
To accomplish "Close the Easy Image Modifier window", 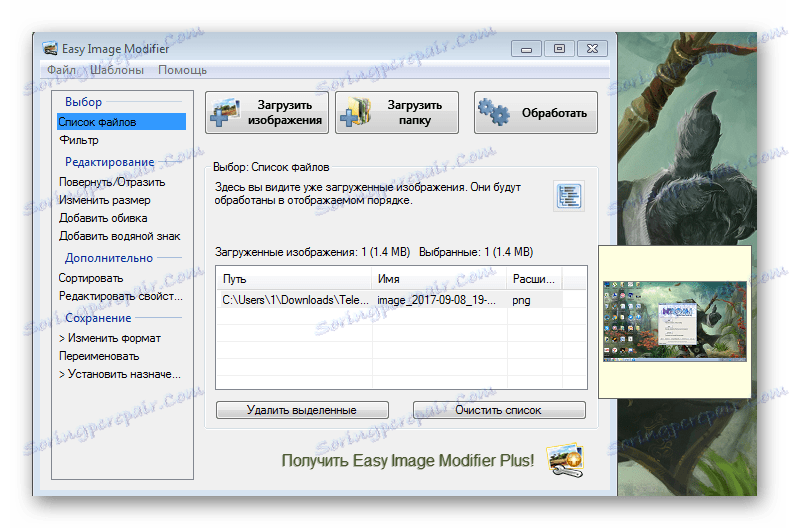I will pos(592,49).
